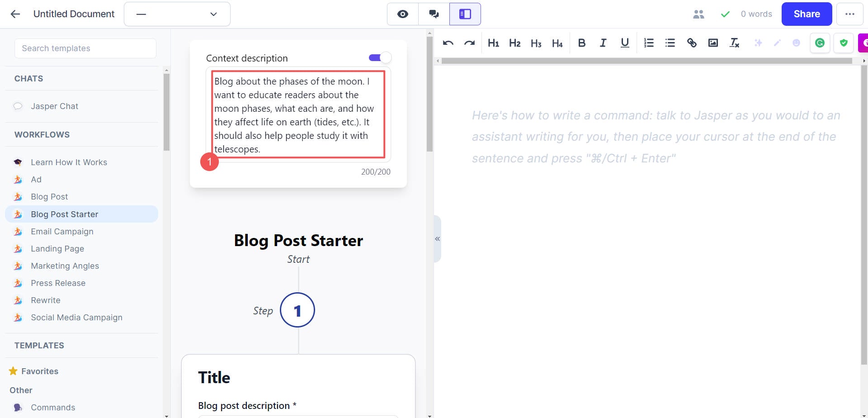Image resolution: width=868 pixels, height=418 pixels.
Task: Click the Share button
Action: (807, 14)
